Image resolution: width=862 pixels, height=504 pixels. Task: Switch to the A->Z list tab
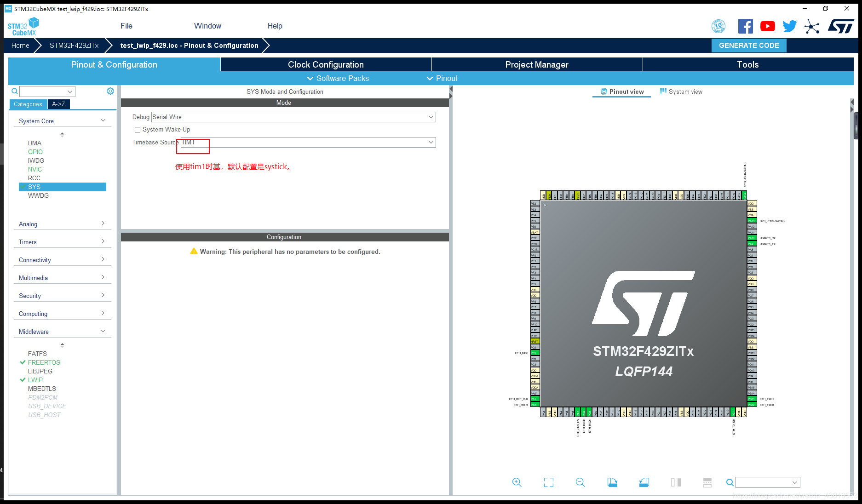click(58, 104)
